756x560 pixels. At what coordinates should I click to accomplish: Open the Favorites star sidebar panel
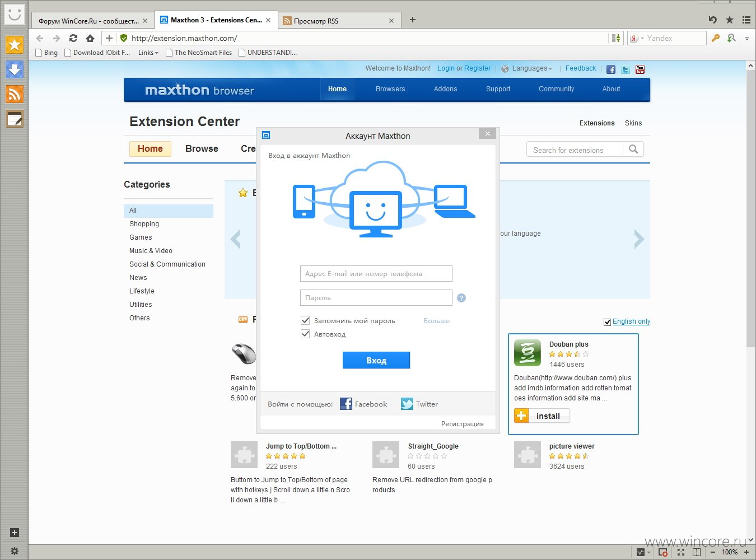pos(15,45)
